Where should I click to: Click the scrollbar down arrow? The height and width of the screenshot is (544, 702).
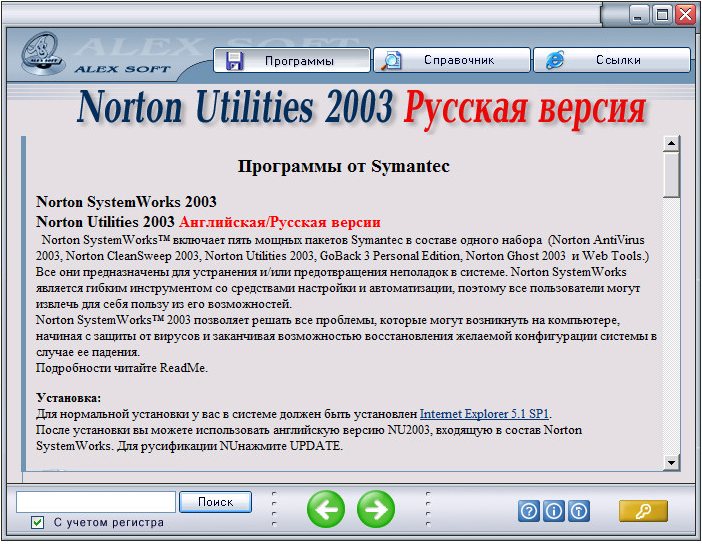[671, 461]
